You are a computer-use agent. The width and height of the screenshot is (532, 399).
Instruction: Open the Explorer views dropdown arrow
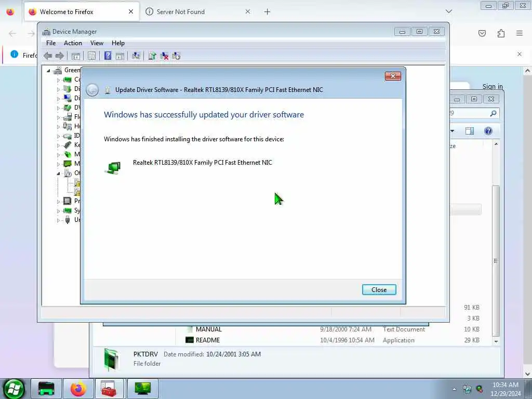coord(453,131)
